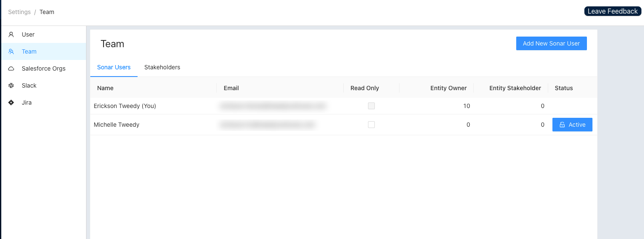Image resolution: width=644 pixels, height=239 pixels.
Task: Click the unlock icon in Active button
Action: tap(562, 125)
